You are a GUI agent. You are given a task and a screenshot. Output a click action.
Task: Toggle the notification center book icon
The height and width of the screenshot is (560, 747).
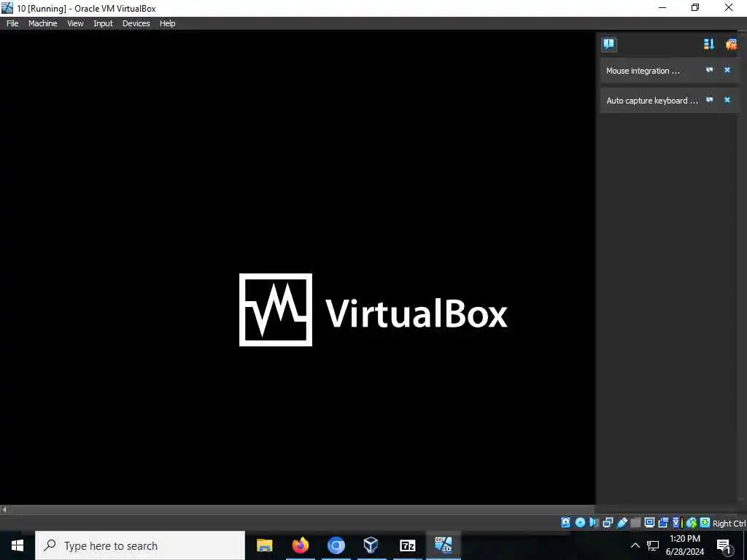(609, 44)
